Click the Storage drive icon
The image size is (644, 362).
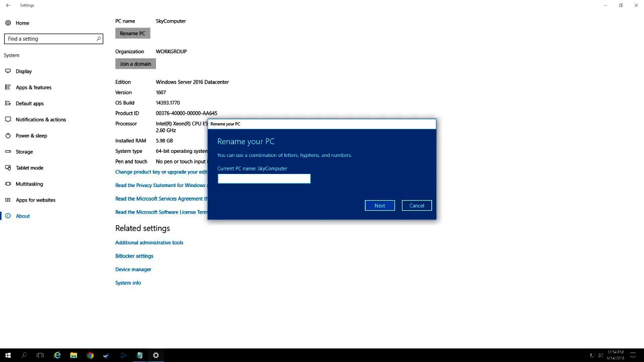tap(8, 152)
